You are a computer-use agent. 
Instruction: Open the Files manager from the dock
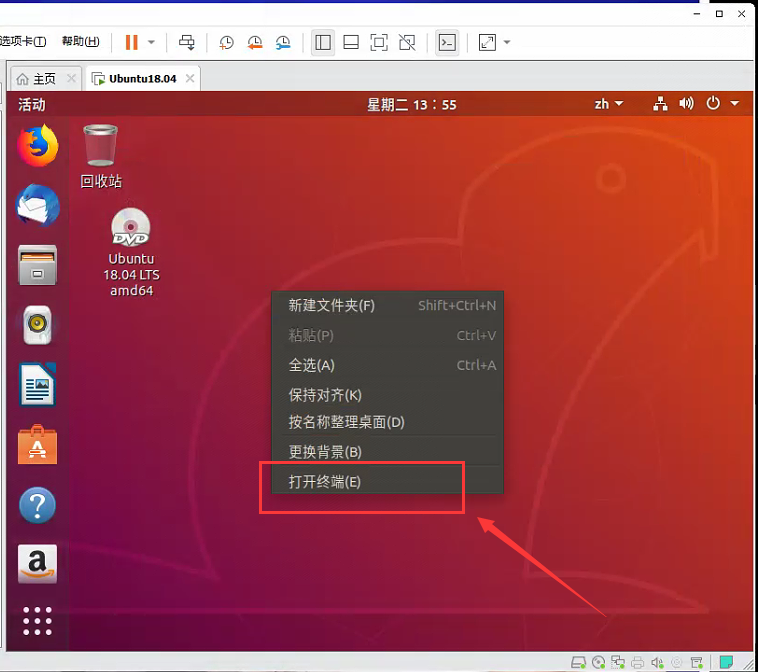point(37,265)
